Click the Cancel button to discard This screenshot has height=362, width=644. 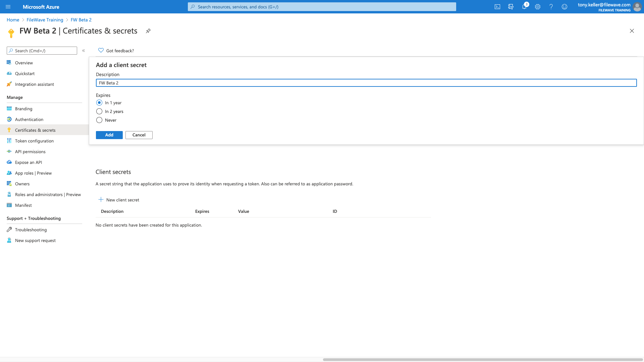click(x=139, y=135)
